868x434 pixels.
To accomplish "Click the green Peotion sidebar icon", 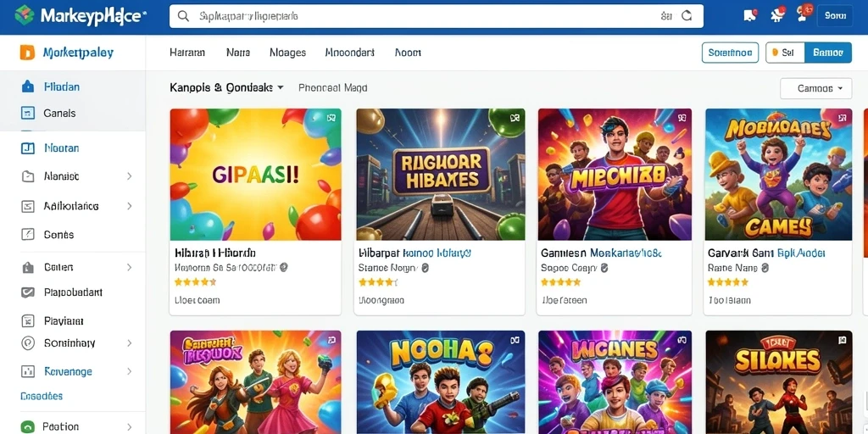I will pyautogui.click(x=27, y=427).
